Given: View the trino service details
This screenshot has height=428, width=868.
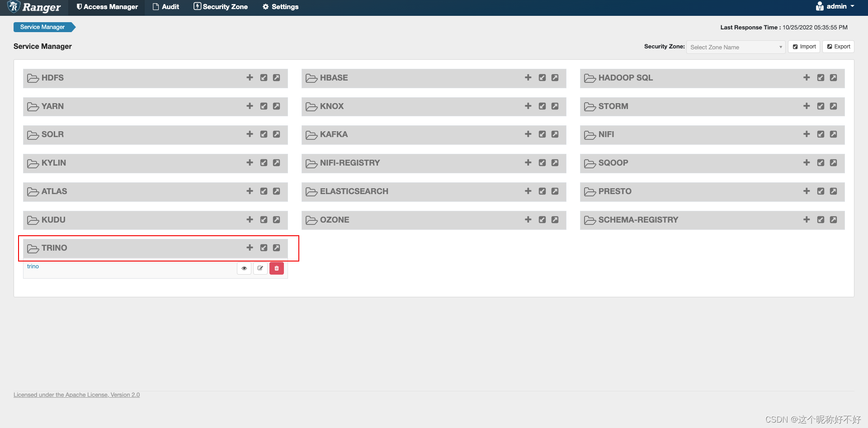Looking at the screenshot, I should point(244,268).
